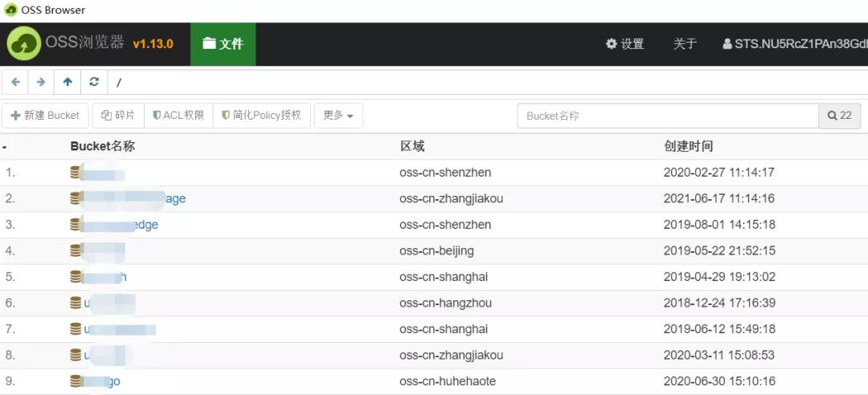Click the bucket icon in row 5
868x395 pixels.
click(76, 276)
